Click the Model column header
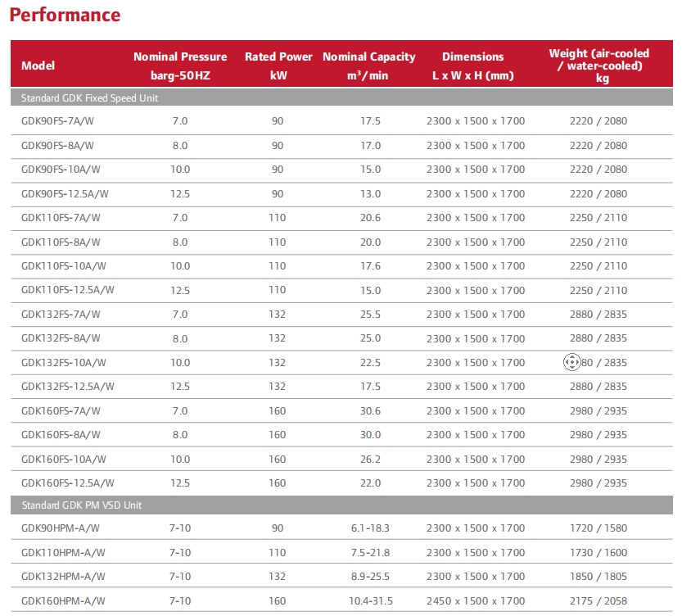Image resolution: width=682 pixels, height=616 pixels. (x=38, y=66)
